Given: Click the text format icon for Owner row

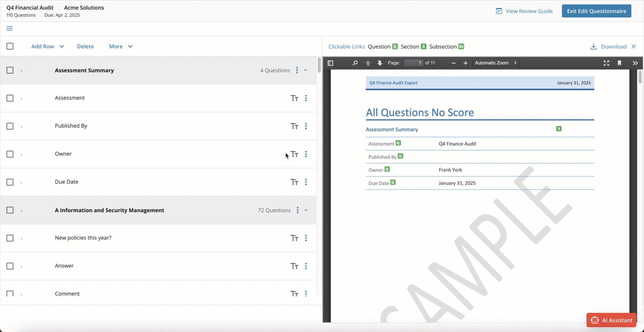Looking at the screenshot, I should [294, 154].
